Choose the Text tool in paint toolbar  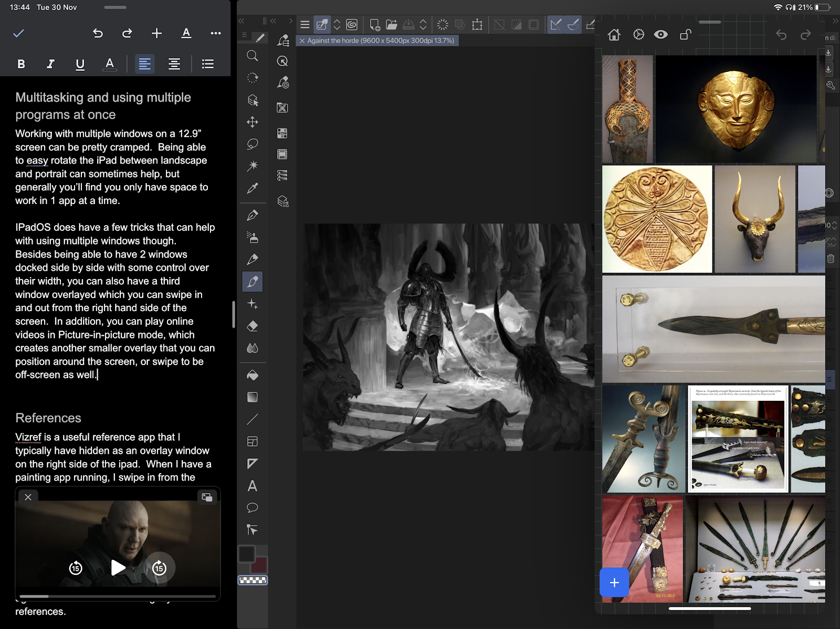pyautogui.click(x=253, y=486)
